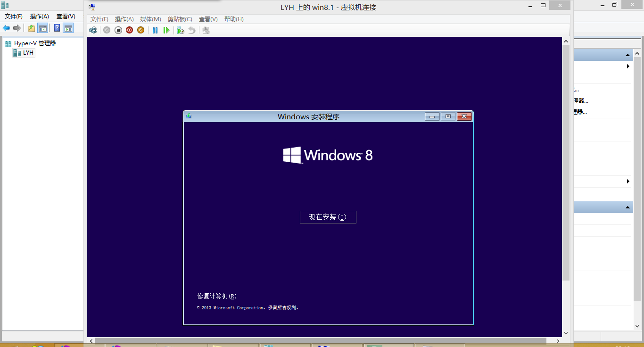Open 操作(A) menu in Hyper-V Manager
The width and height of the screenshot is (644, 347).
pos(40,17)
